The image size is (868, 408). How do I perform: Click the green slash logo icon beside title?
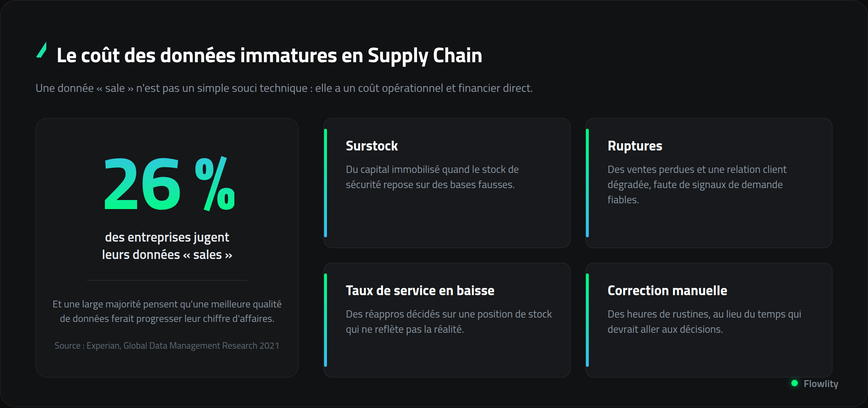tap(42, 50)
